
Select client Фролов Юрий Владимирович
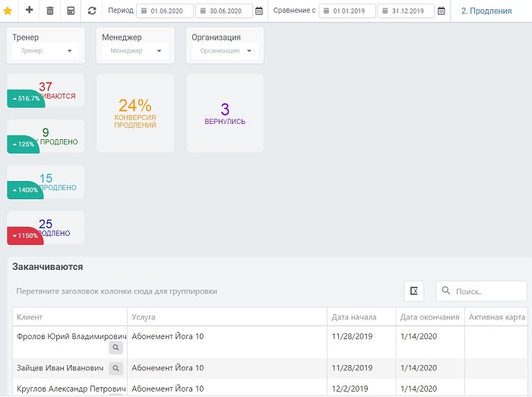pyautogui.click(x=71, y=336)
